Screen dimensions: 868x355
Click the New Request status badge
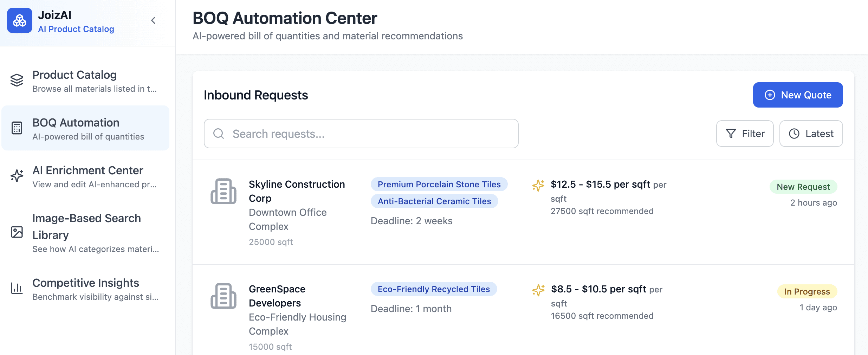(x=803, y=187)
